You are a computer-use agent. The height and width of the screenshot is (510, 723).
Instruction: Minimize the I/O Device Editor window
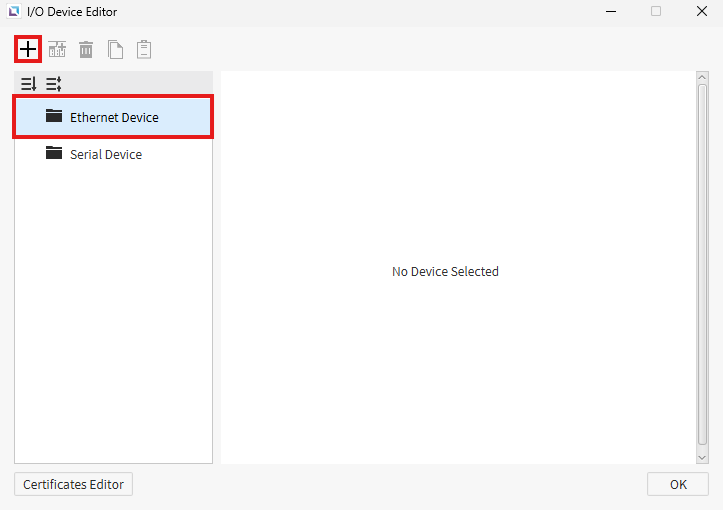(x=610, y=12)
